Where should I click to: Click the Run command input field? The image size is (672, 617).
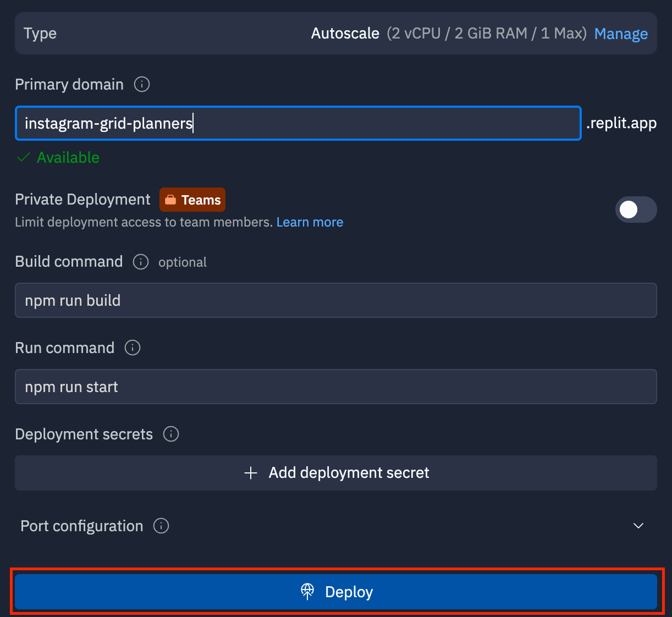[335, 387]
